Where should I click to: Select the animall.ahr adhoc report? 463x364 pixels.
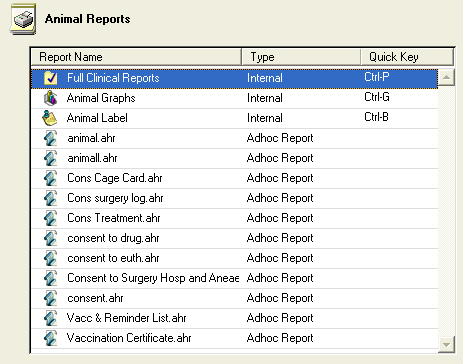pyautogui.click(x=234, y=158)
